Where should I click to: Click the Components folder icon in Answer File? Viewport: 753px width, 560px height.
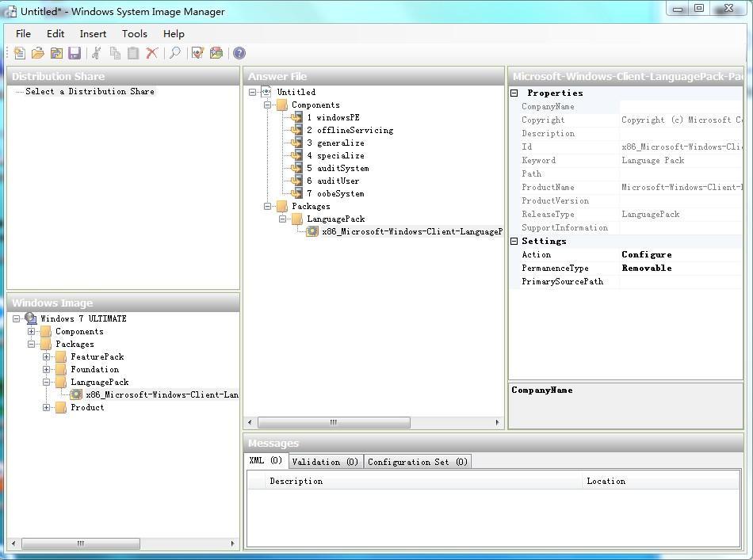(x=282, y=105)
